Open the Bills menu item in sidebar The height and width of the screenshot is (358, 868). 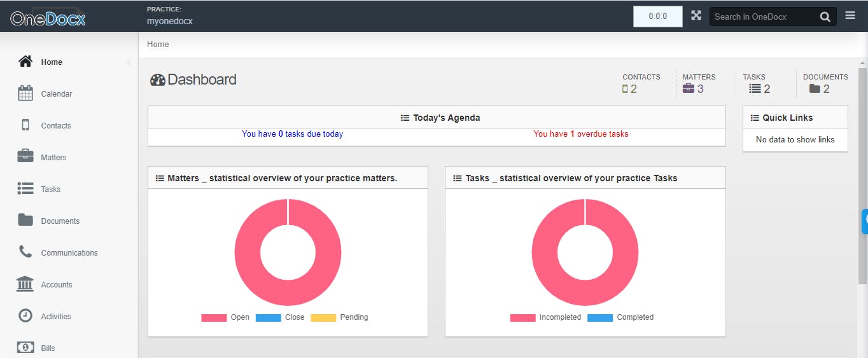[x=48, y=348]
